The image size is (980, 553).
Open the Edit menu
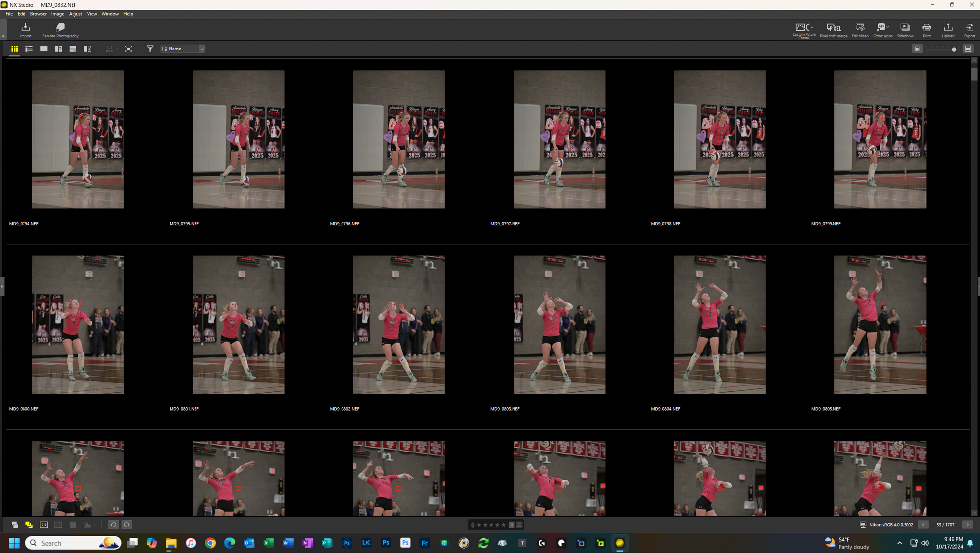tap(22, 14)
